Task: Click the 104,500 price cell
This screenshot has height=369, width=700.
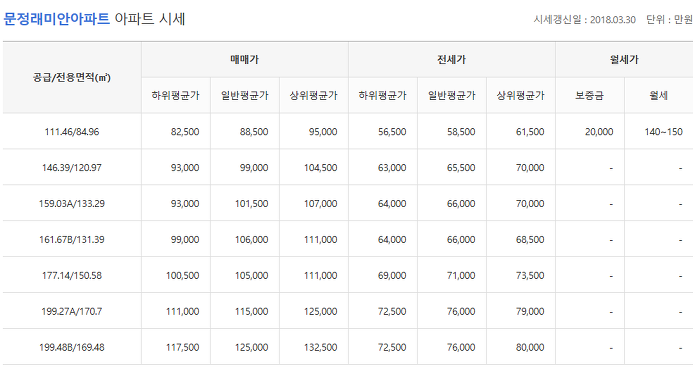Action: click(321, 168)
